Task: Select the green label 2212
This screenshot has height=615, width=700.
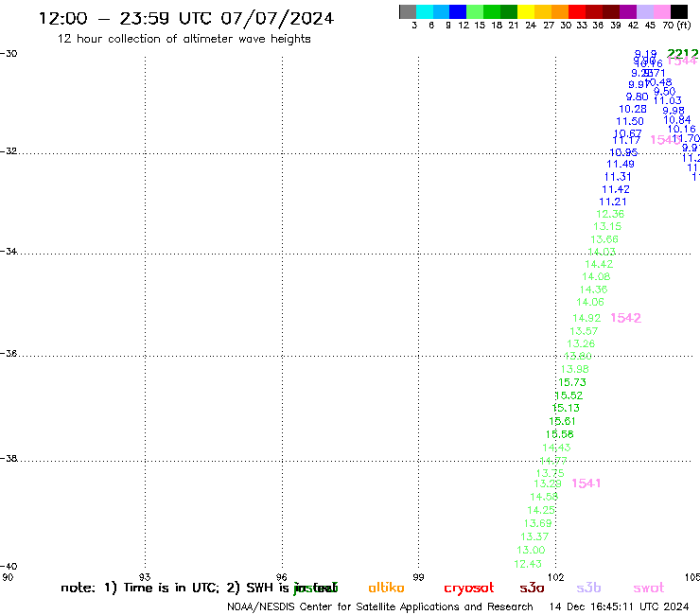Action: 683,54
